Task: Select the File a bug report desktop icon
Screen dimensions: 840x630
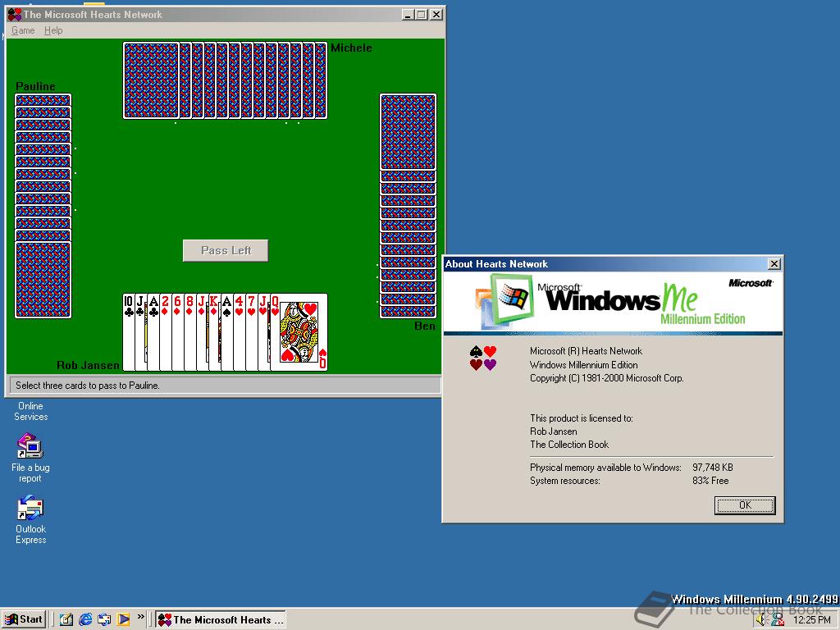Action: coord(30,458)
